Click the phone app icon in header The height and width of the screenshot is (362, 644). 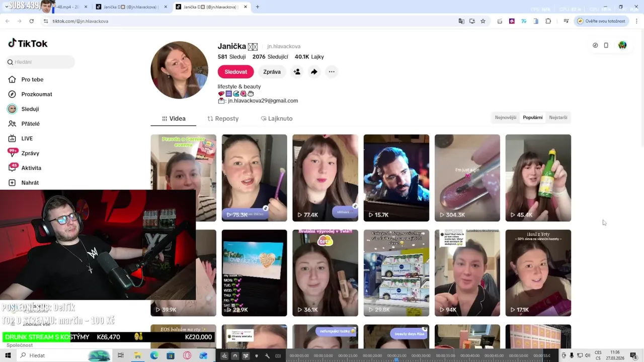tap(606, 45)
